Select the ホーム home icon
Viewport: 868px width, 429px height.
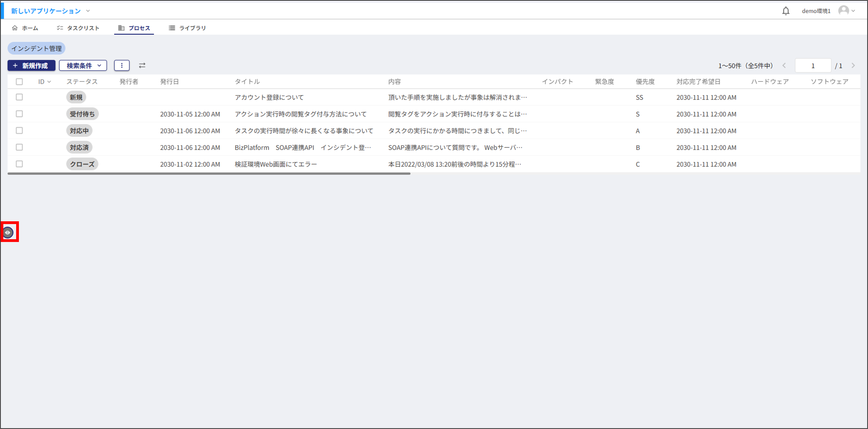tap(15, 28)
